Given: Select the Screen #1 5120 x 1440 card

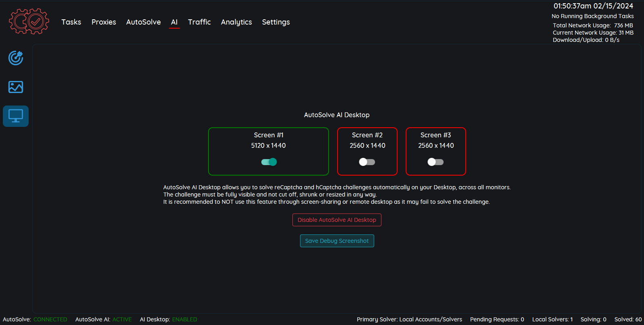Looking at the screenshot, I should pyautogui.click(x=269, y=151).
